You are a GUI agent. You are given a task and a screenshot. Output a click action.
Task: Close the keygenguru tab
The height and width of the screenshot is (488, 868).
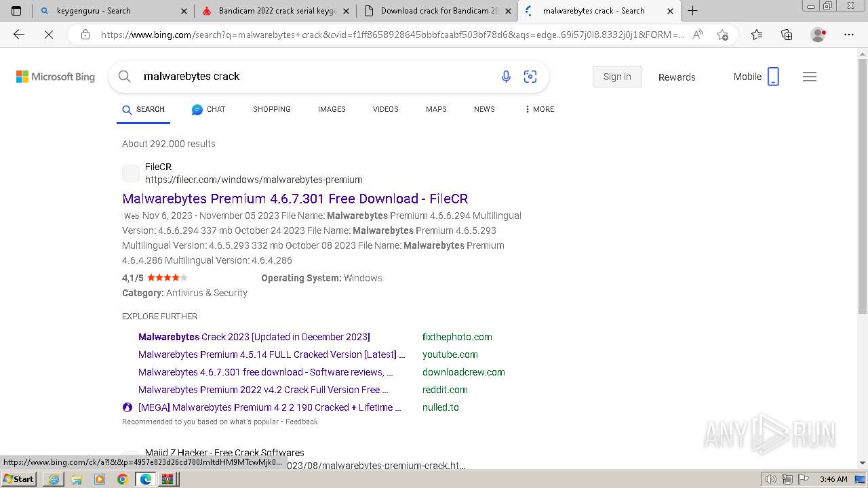[x=184, y=11]
